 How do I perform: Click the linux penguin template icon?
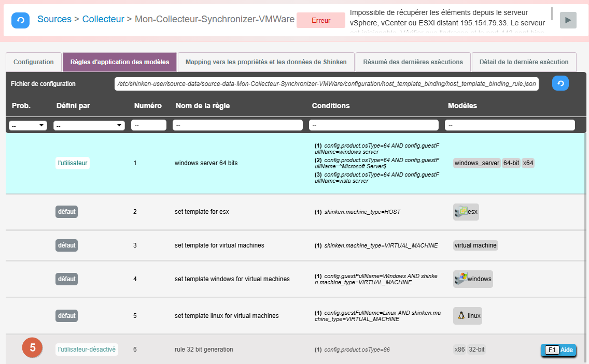tap(460, 316)
